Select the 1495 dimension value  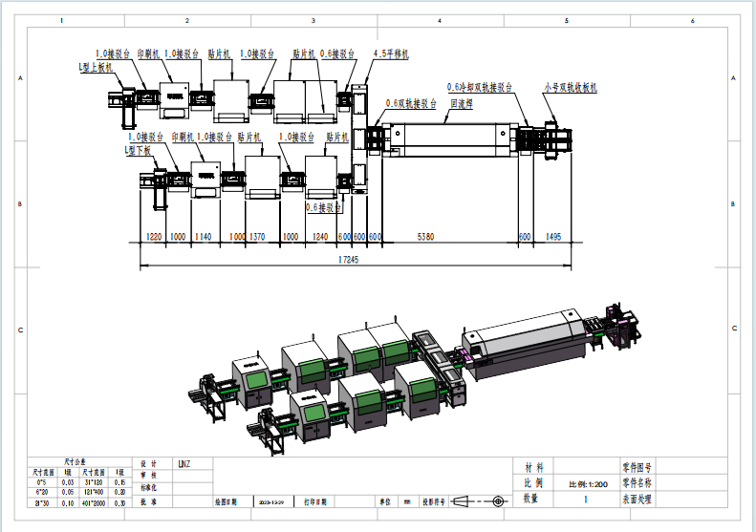coord(553,237)
